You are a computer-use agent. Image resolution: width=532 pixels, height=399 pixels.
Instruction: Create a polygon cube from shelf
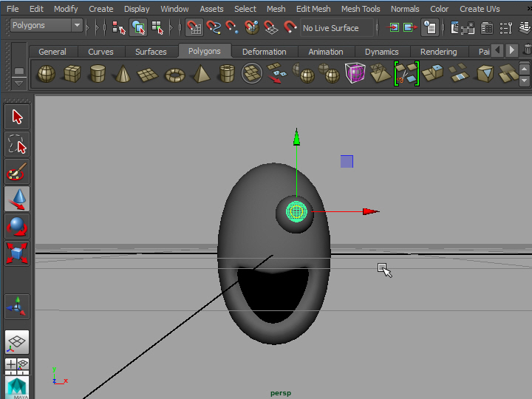72,74
